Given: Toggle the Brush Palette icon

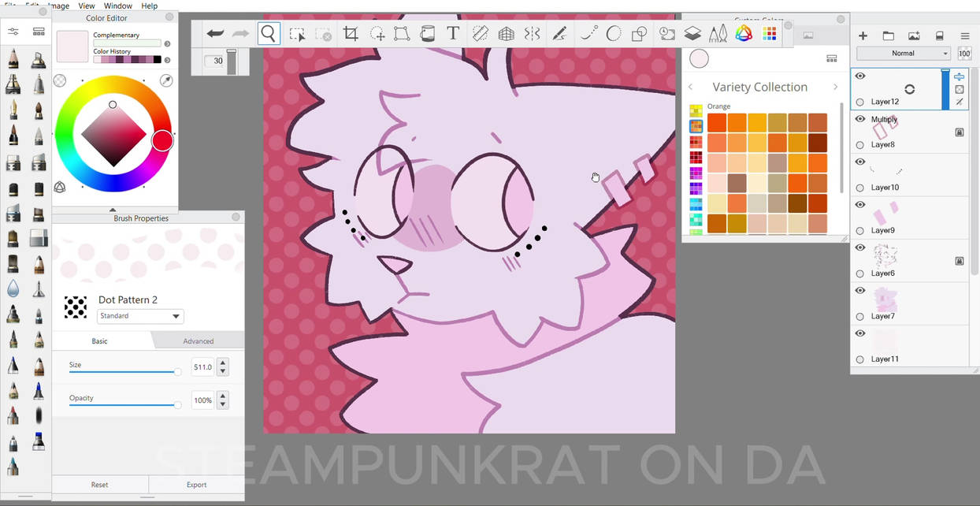Looking at the screenshot, I should click(x=718, y=34).
